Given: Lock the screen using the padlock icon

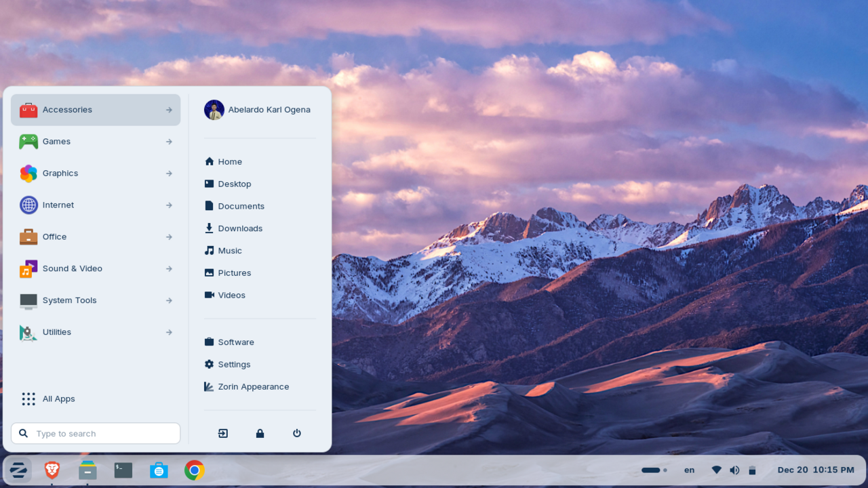Looking at the screenshot, I should [260, 433].
